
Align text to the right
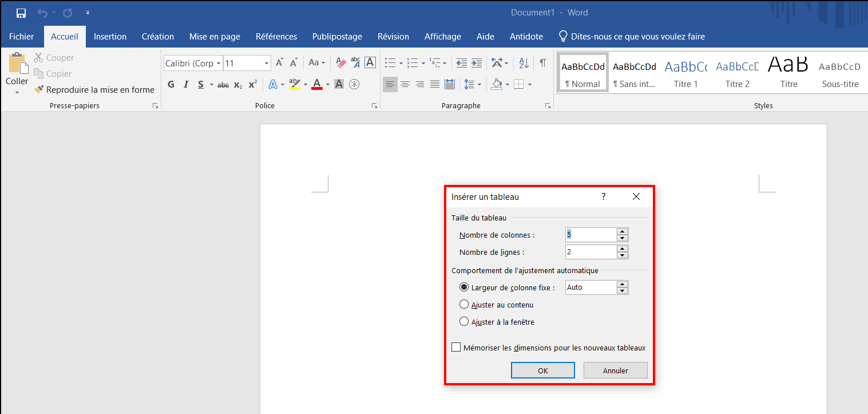[x=420, y=85]
